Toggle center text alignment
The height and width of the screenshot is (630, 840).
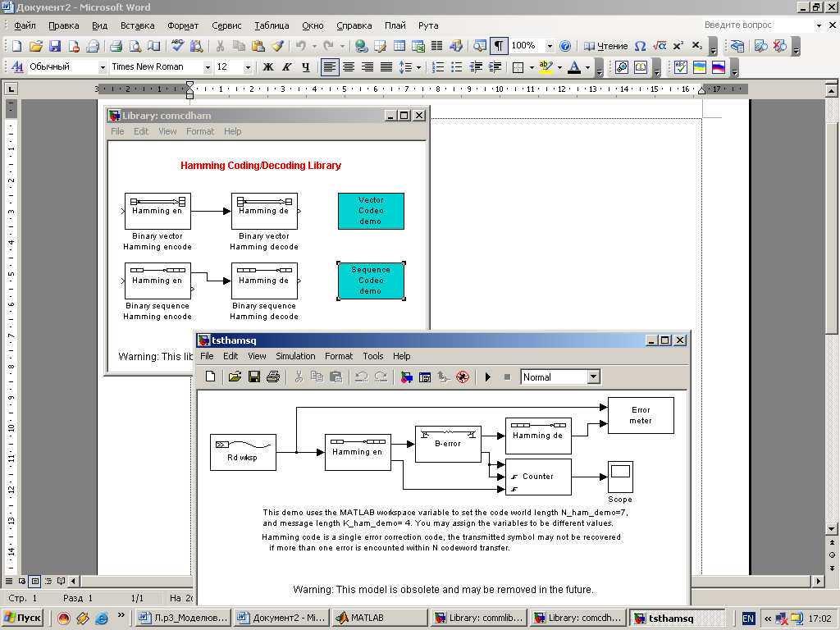click(349, 67)
